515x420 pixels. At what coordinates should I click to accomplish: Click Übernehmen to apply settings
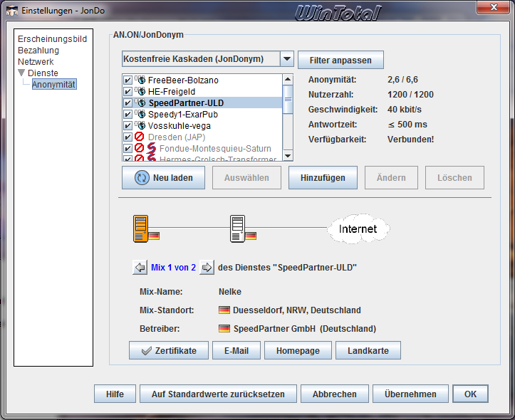click(410, 394)
